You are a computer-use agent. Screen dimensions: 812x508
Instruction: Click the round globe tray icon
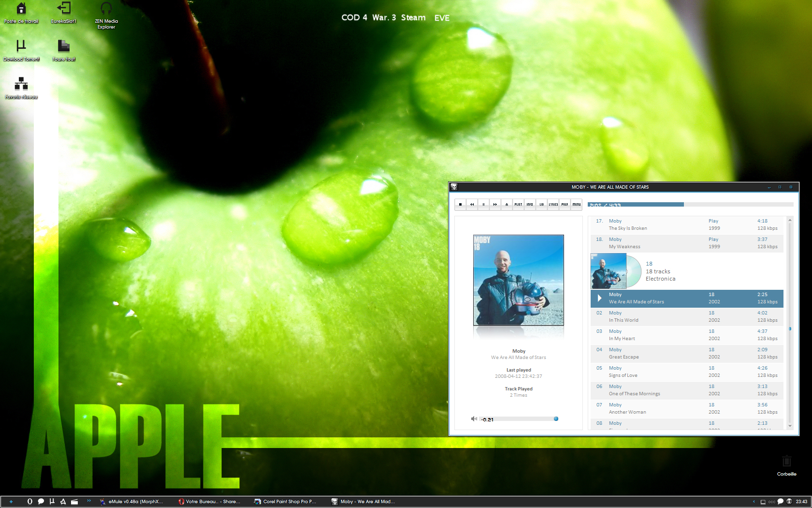[789, 502]
